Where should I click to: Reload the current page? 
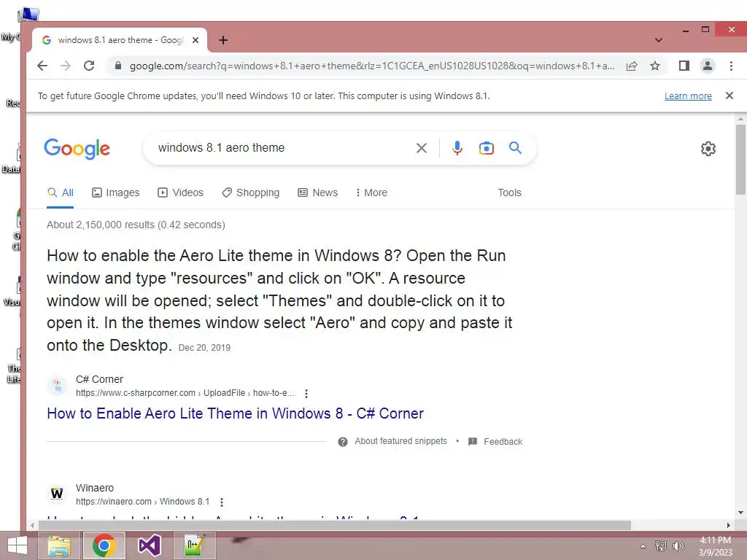tap(89, 66)
